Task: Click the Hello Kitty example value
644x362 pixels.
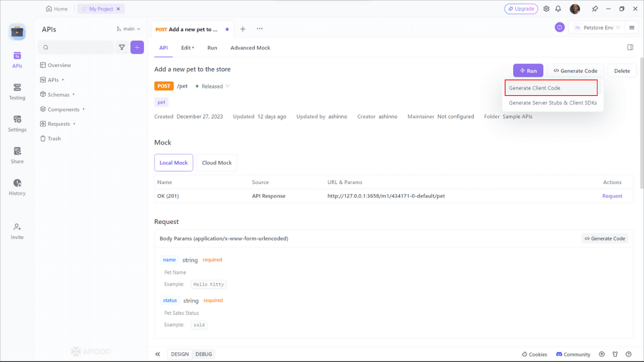Action: 209,285
